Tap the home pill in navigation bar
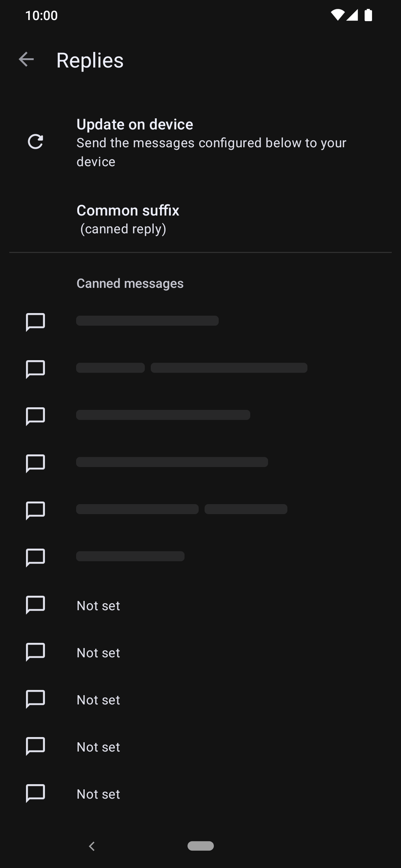401x868 pixels. point(200,846)
